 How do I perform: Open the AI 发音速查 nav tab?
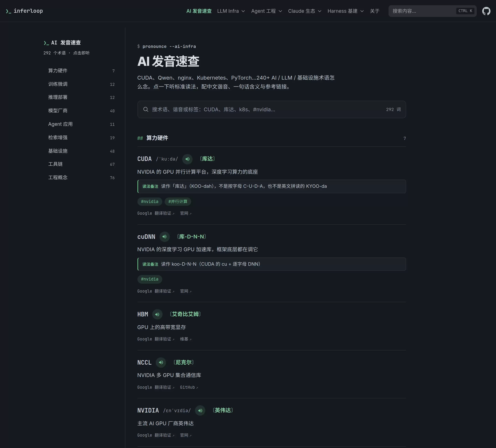199,11
